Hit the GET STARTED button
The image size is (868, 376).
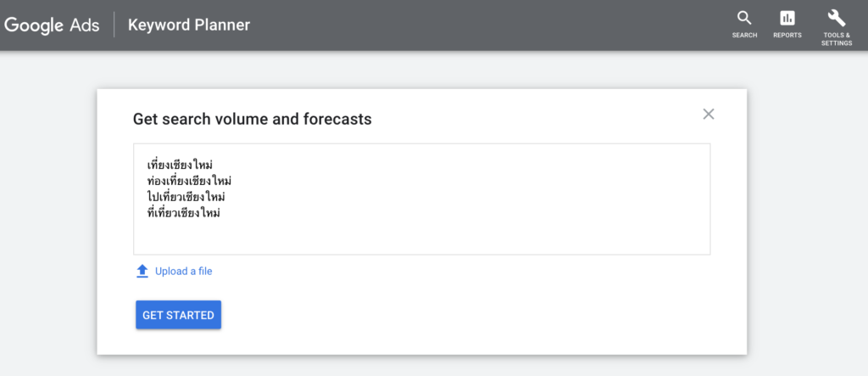178,315
